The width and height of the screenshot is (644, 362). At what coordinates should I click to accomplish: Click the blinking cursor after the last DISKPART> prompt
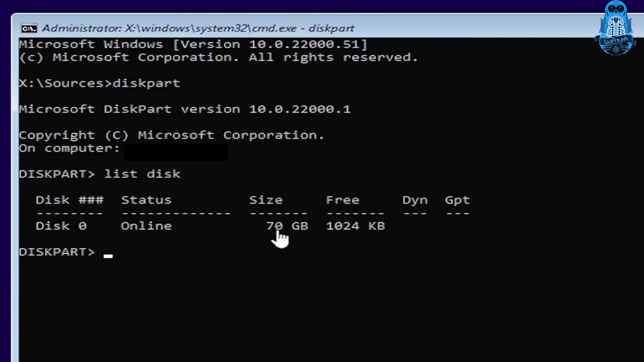[108, 255]
